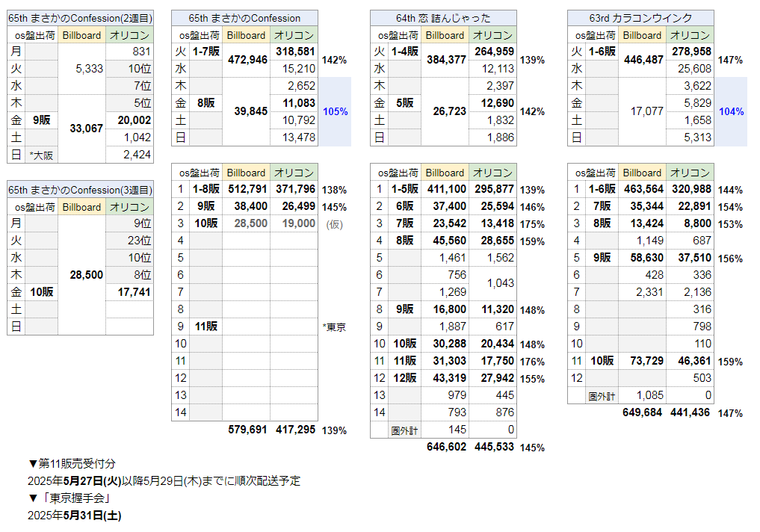Select the Billboard value 39,845
This screenshot has width=760, height=532.
pos(250,111)
